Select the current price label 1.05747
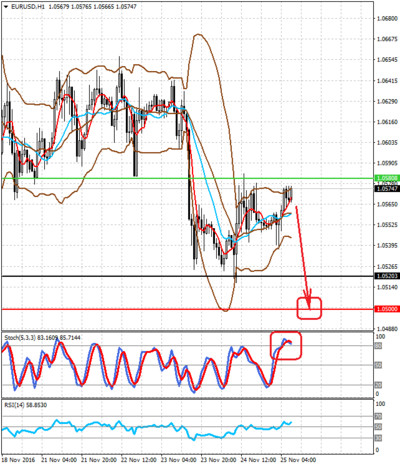 (387, 189)
